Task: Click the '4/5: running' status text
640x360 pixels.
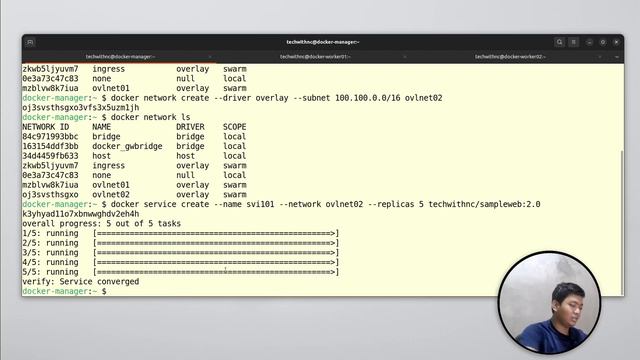Action: 50,262
